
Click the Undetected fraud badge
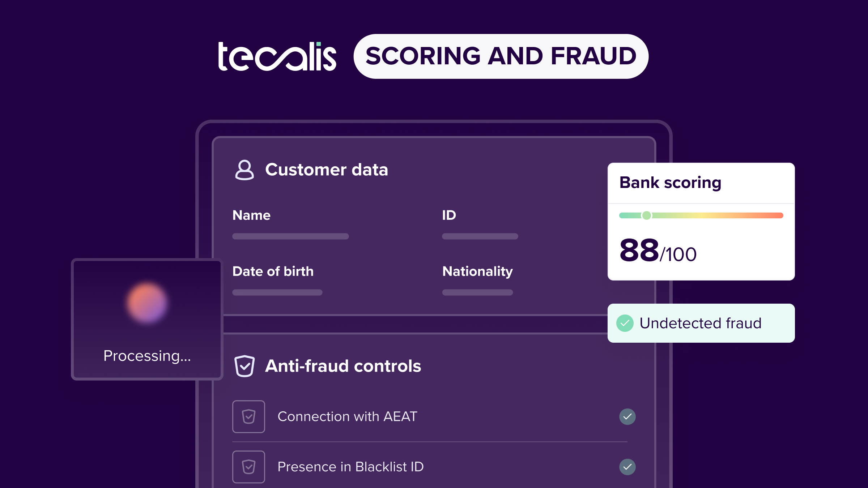coord(701,323)
